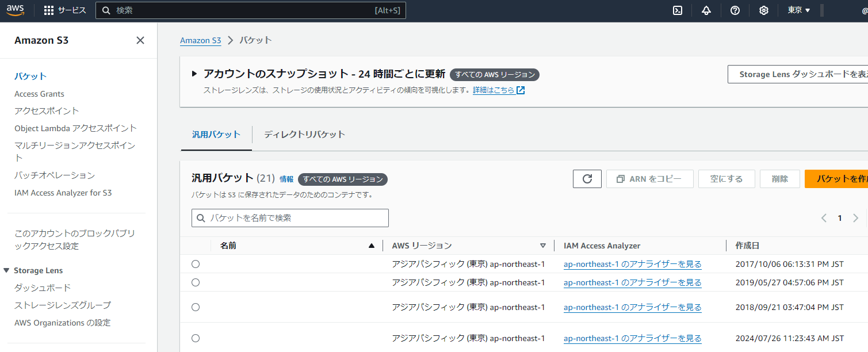868x352 pixels.
Task: Open the notifications bell
Action: click(x=706, y=10)
